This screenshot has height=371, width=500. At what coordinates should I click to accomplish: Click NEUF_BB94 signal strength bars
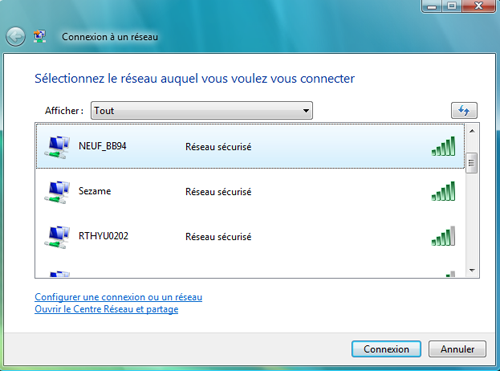443,146
